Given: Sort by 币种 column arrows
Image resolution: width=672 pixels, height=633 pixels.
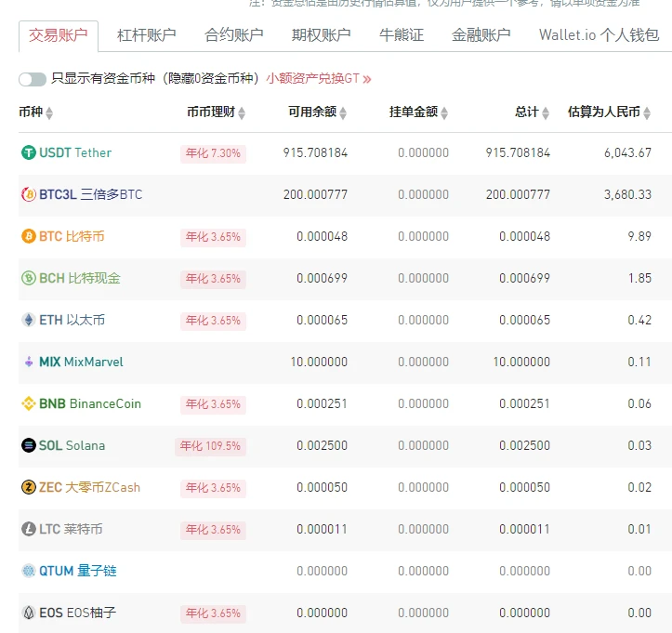Looking at the screenshot, I should click(49, 112).
